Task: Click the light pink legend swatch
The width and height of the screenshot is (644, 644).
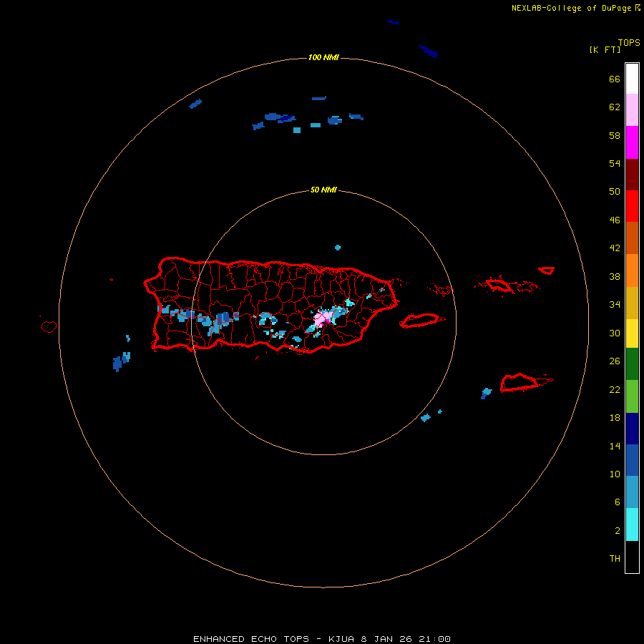Action: point(632,109)
